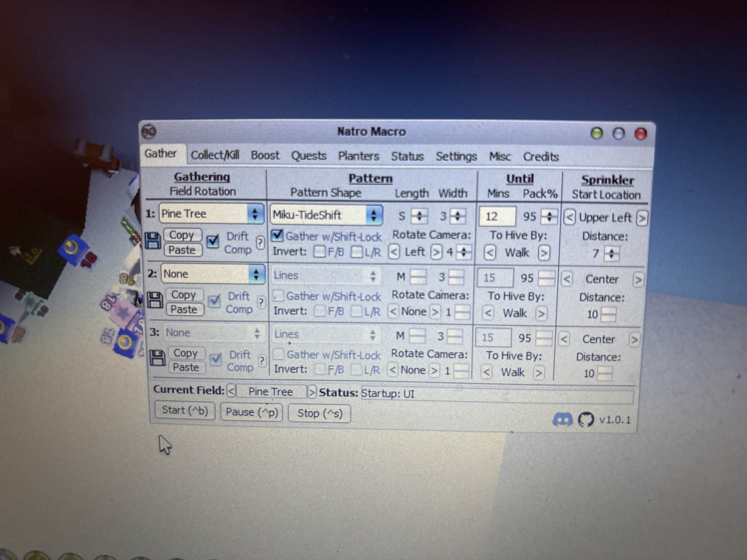
Task: Adjust the Pack% 95 stepper in row 1
Action: pyautogui.click(x=549, y=216)
